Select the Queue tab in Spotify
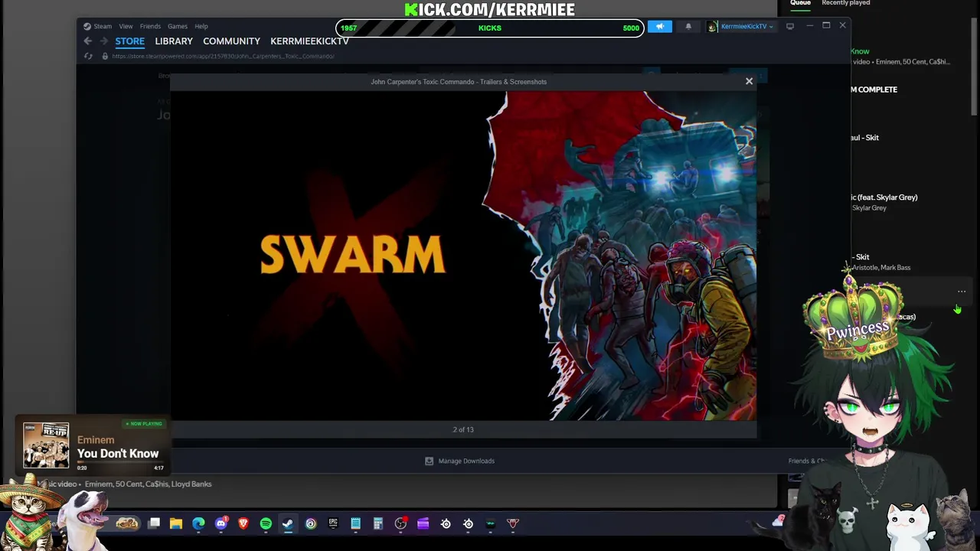The width and height of the screenshot is (980, 551). pyautogui.click(x=800, y=3)
